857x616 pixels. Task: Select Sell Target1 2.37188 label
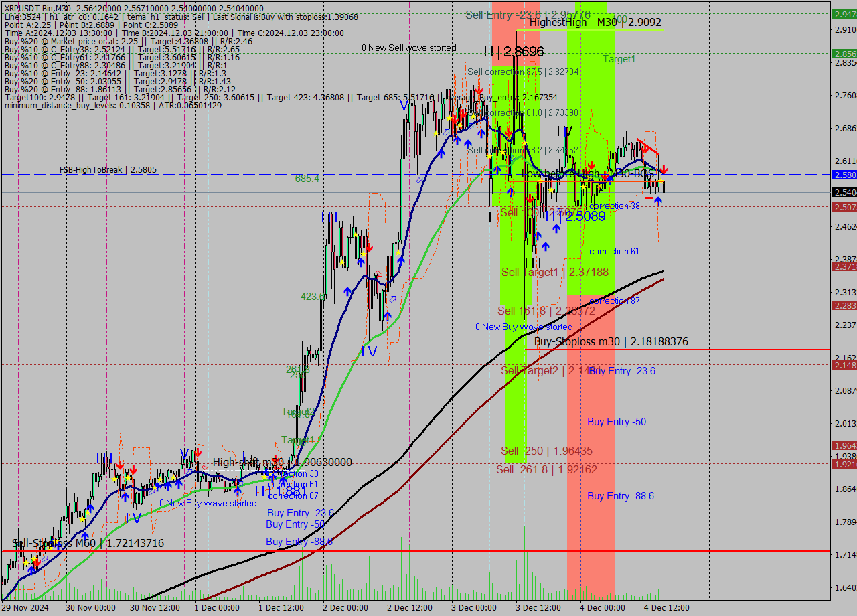pyautogui.click(x=555, y=272)
